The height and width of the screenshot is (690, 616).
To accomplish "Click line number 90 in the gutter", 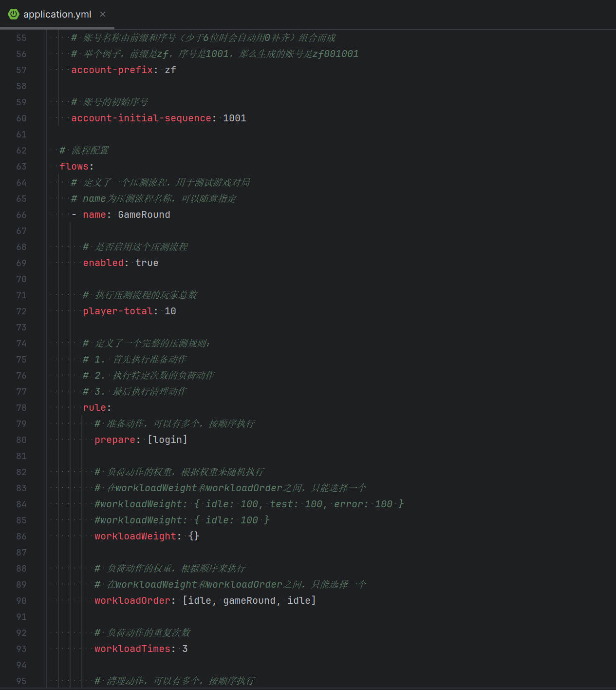I will (21, 600).
